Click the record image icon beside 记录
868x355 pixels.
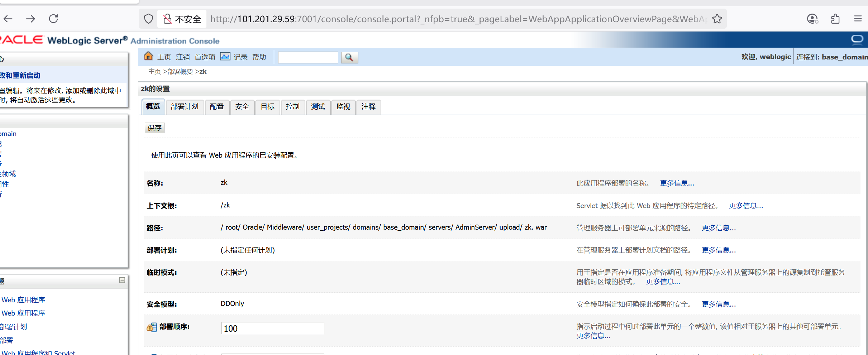(x=225, y=57)
